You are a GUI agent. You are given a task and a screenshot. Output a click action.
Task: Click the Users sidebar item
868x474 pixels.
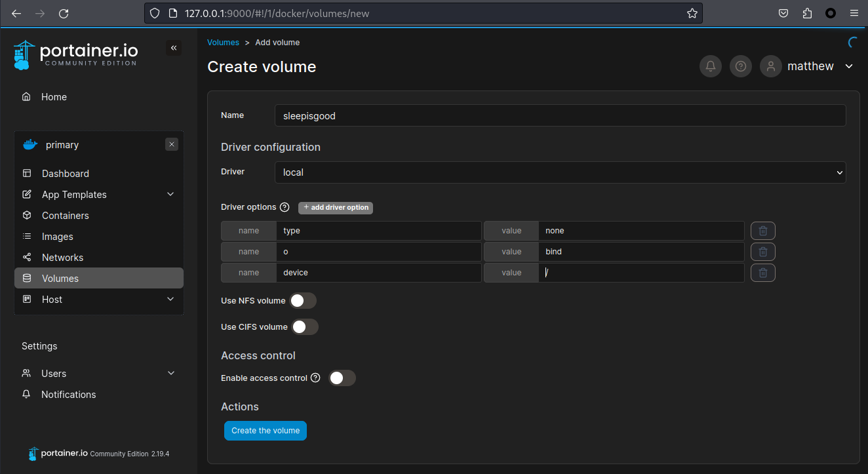99,373
